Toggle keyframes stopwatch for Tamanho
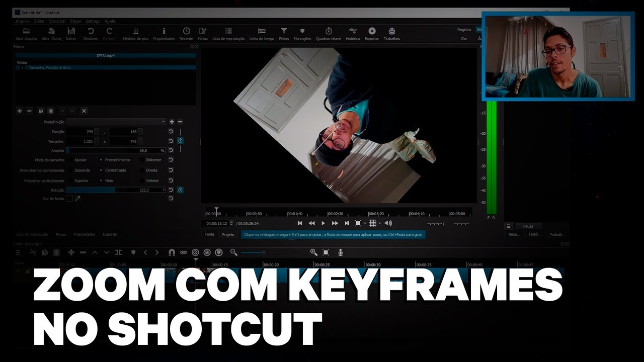The width and height of the screenshot is (644, 362). point(180,141)
